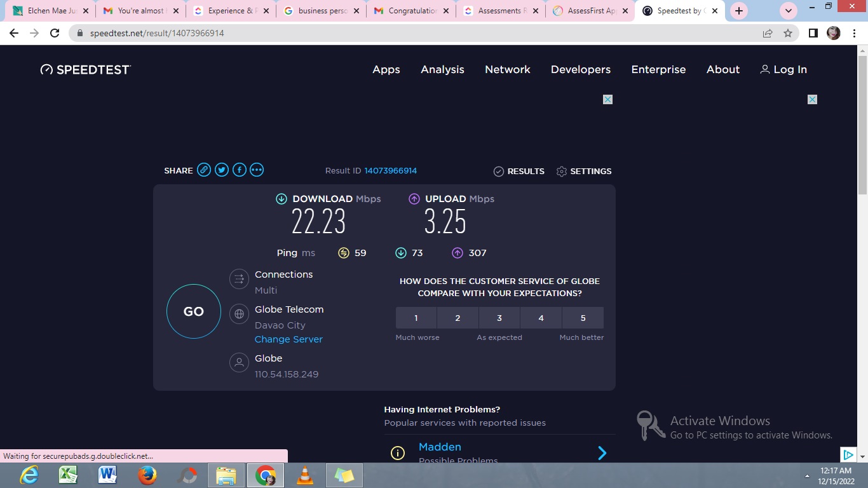Select rating 3 As expected
The width and height of the screenshot is (868, 488).
499,318
